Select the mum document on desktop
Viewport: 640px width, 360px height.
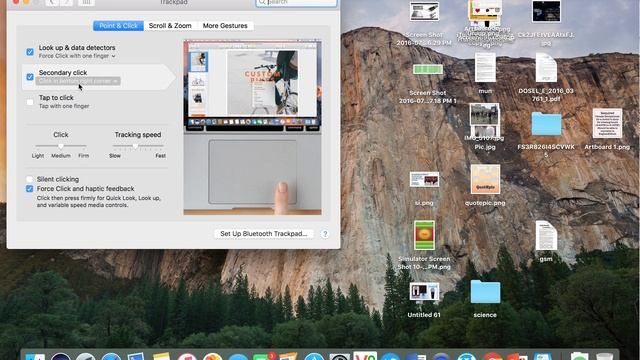[x=485, y=73]
